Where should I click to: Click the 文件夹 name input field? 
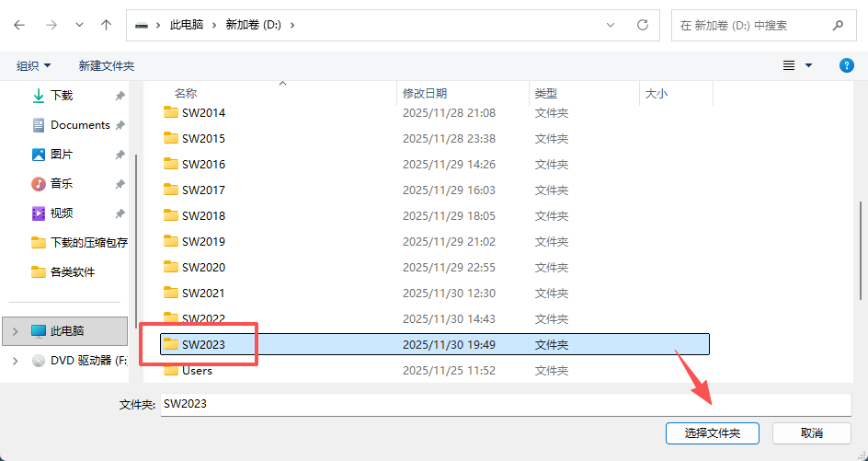click(x=506, y=405)
